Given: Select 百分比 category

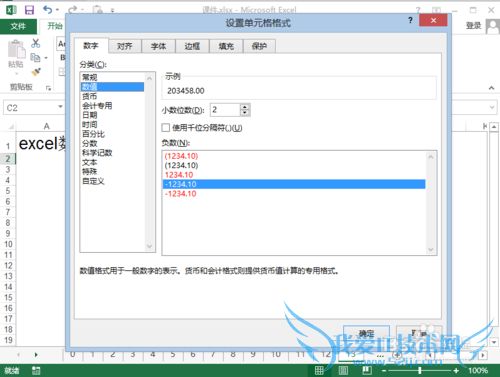Looking at the screenshot, I should tap(112, 134).
